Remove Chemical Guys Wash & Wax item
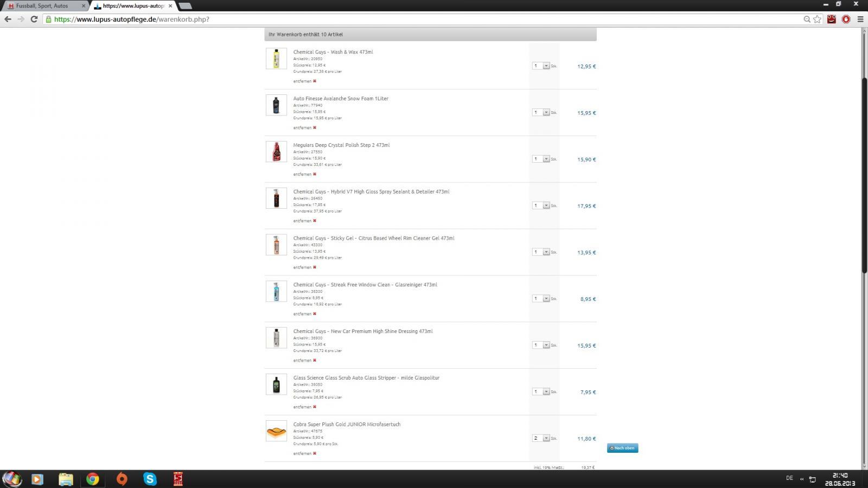 point(304,81)
